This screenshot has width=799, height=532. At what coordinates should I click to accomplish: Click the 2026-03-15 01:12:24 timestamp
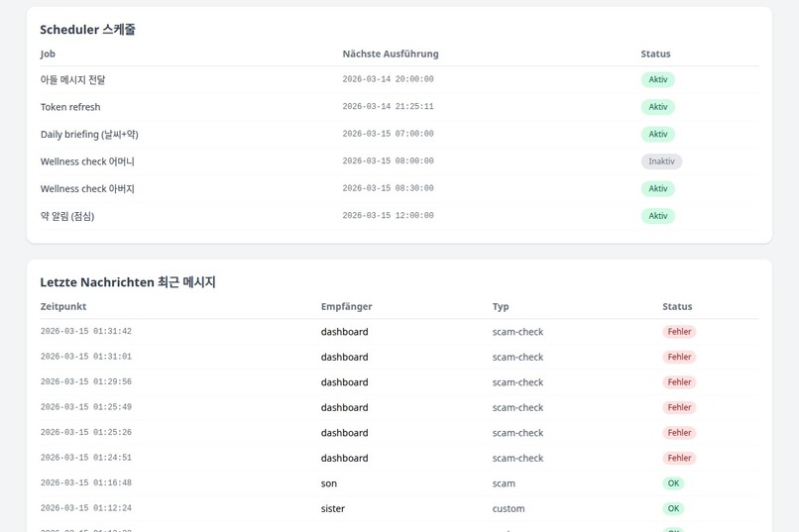click(x=86, y=508)
